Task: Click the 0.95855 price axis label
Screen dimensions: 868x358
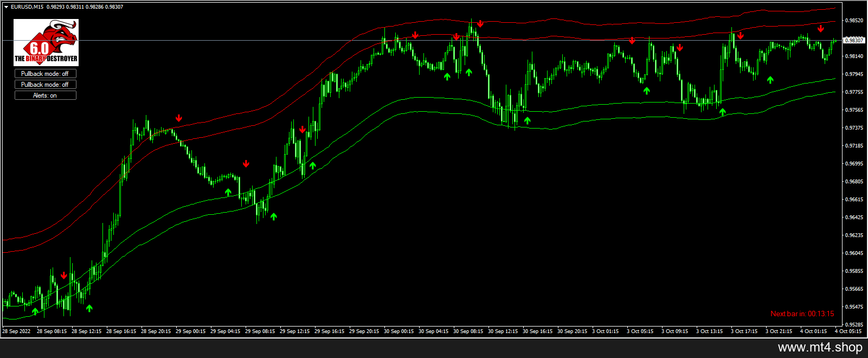Action: 854,271
